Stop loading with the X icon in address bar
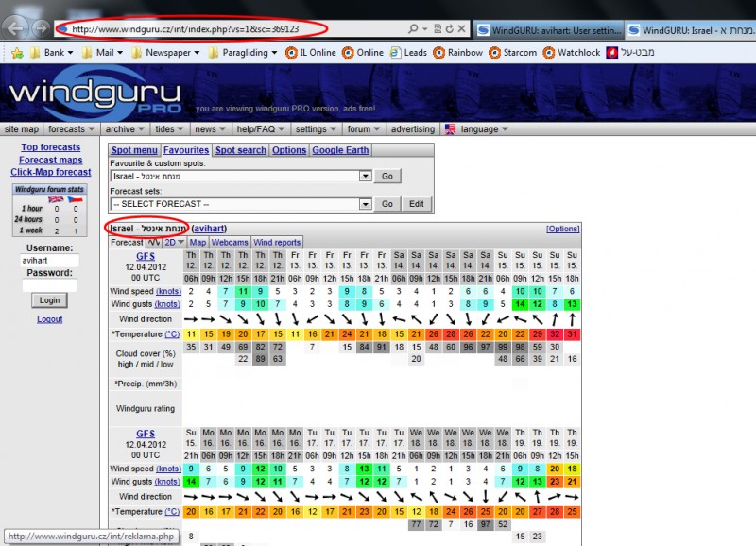Viewport: 756px width, 546px height. (x=461, y=28)
